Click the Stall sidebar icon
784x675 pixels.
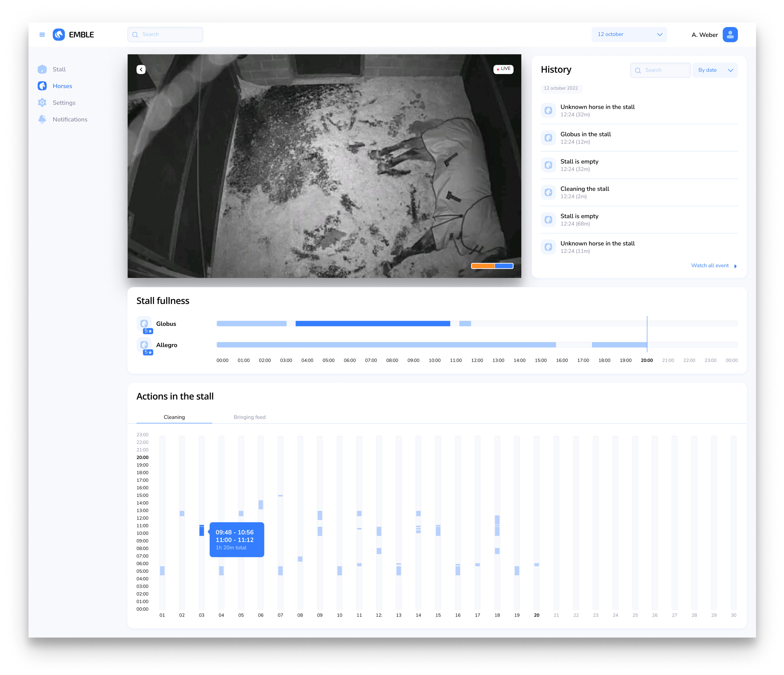[42, 69]
